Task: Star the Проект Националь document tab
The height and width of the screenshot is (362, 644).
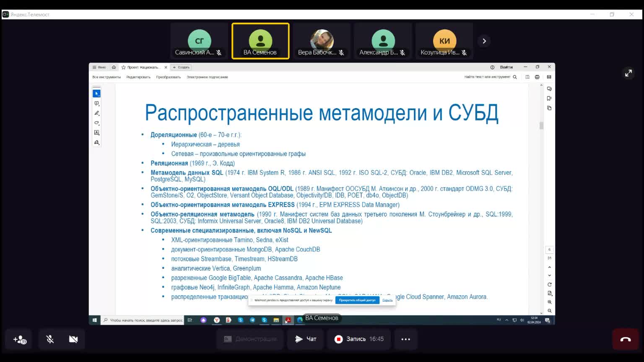Action: tap(124, 67)
